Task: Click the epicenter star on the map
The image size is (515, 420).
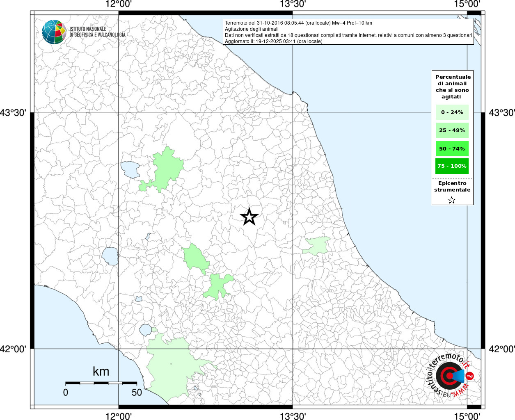Action: tap(249, 217)
